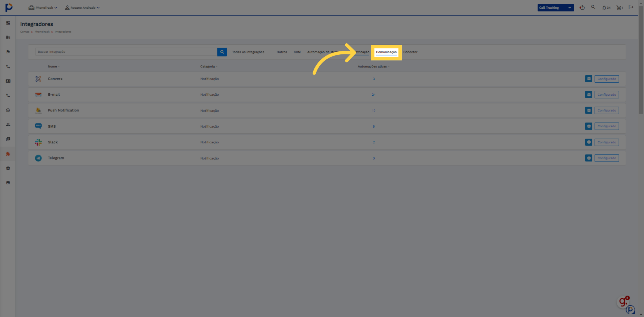Click Configurado button for SMS
This screenshot has width=644, height=317.
point(607,126)
